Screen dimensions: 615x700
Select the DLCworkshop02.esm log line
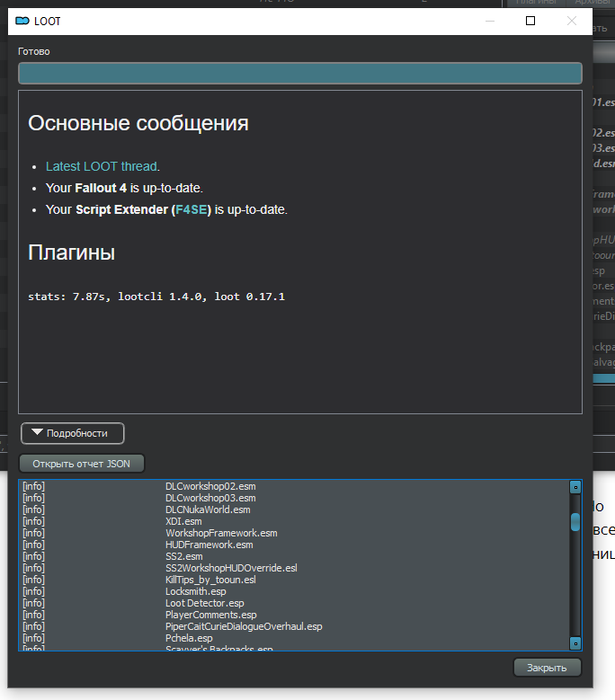(x=294, y=486)
